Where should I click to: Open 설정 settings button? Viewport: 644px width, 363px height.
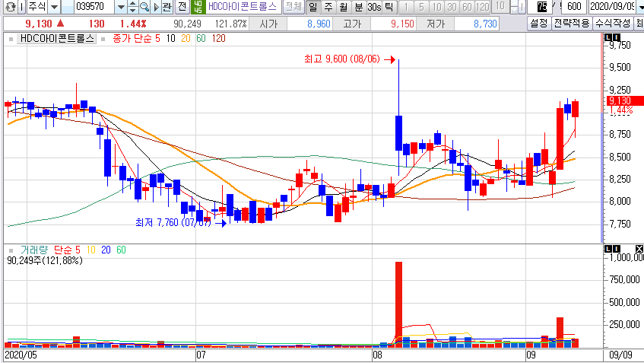[539, 23]
